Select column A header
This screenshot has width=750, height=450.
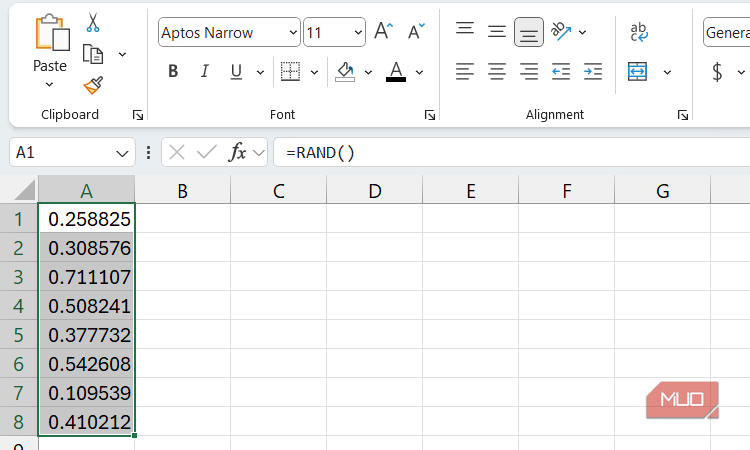tap(87, 191)
